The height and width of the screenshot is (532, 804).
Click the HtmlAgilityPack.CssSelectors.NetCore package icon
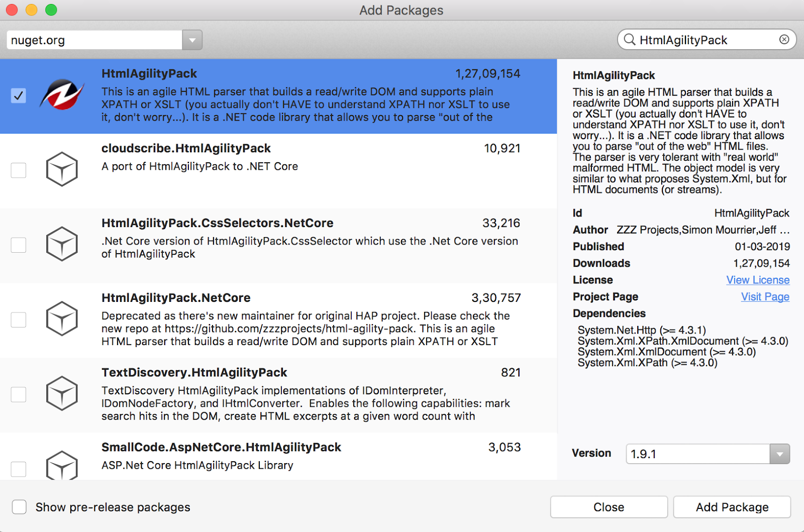pyautogui.click(x=62, y=245)
